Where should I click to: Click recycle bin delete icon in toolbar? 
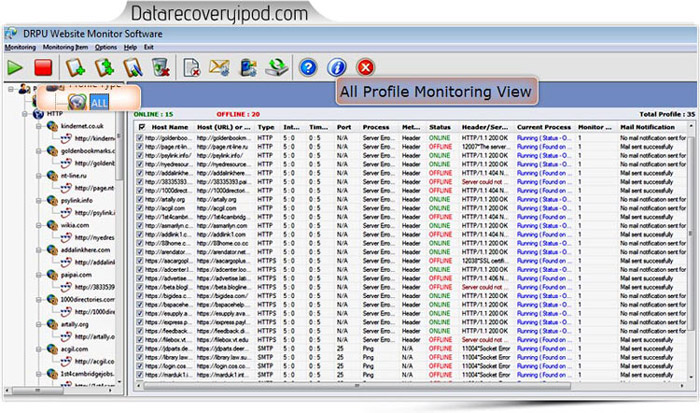pos(161,67)
